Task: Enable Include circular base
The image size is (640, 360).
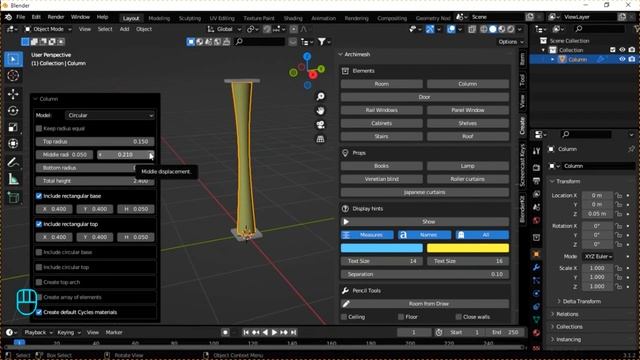Action: (x=39, y=252)
